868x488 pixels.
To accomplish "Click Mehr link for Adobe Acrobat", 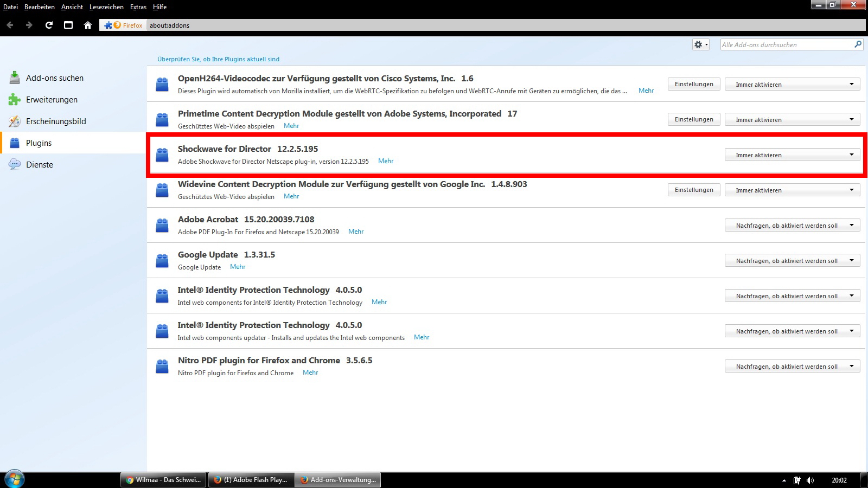I will [356, 232].
